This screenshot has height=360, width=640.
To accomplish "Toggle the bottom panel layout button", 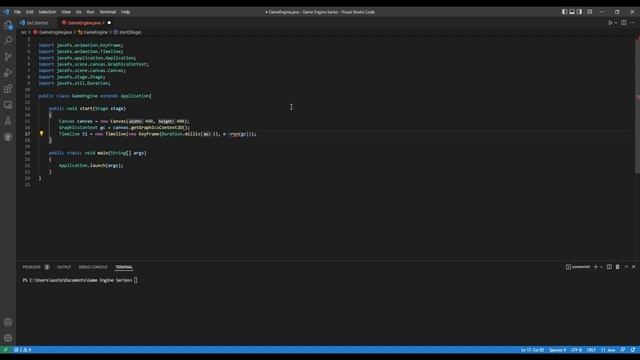I will [x=572, y=12].
